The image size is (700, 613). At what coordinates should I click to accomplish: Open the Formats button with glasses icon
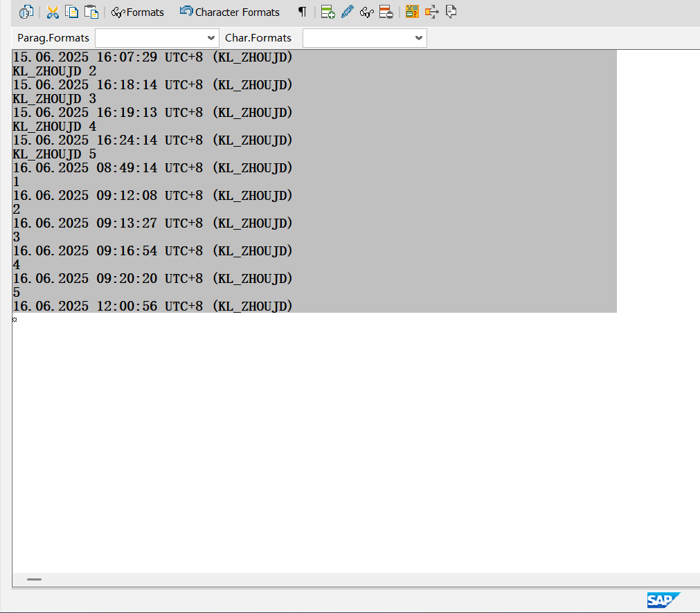point(137,12)
